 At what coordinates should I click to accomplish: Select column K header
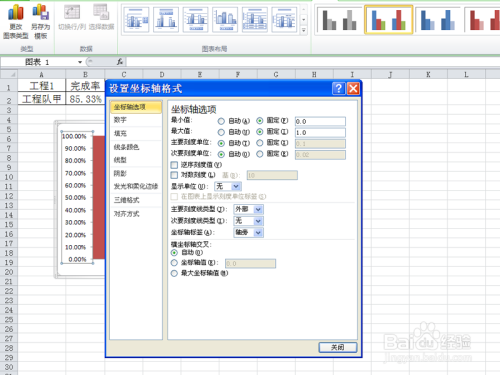pos(428,74)
